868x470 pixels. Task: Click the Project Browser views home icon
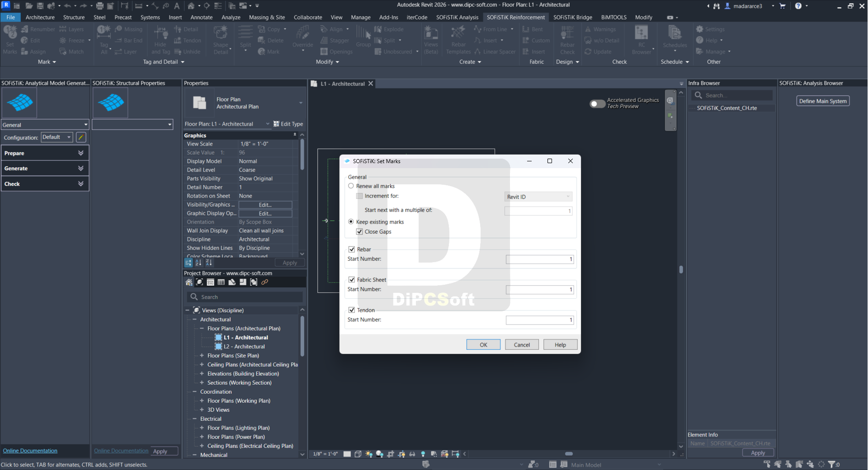(x=189, y=282)
